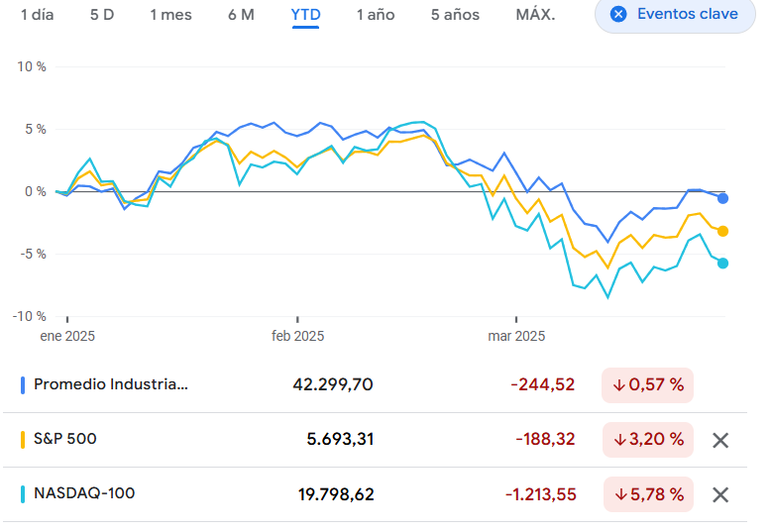Open the 5 años chart range
This screenshot has width=770, height=532.
pos(455,15)
